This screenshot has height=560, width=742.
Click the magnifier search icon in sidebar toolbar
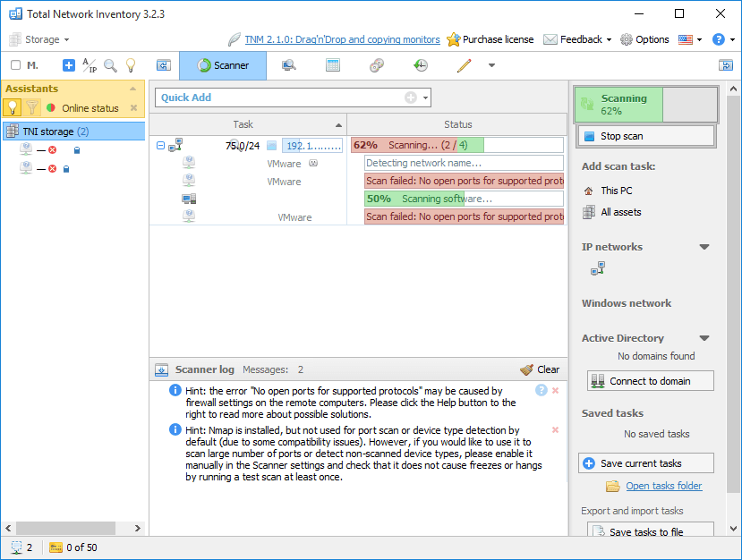(x=110, y=65)
